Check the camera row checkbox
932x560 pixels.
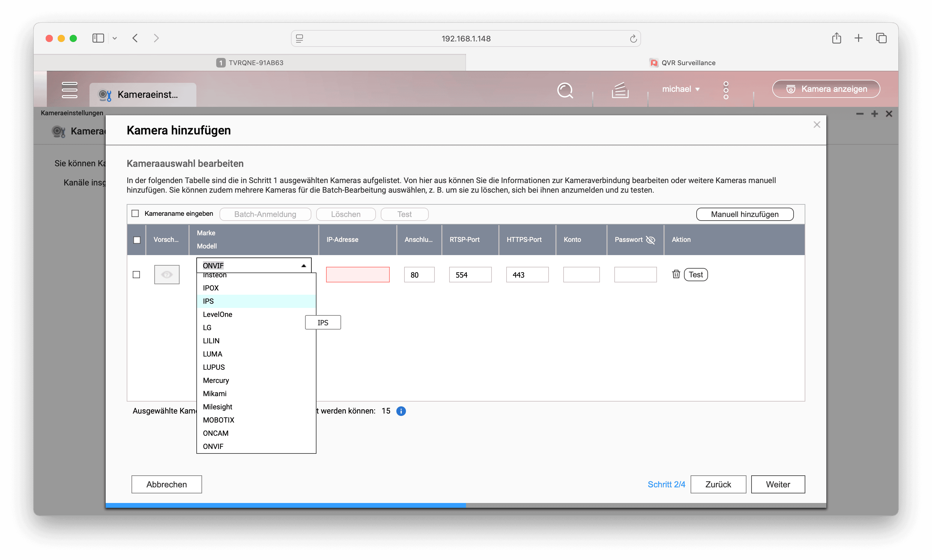pyautogui.click(x=136, y=275)
